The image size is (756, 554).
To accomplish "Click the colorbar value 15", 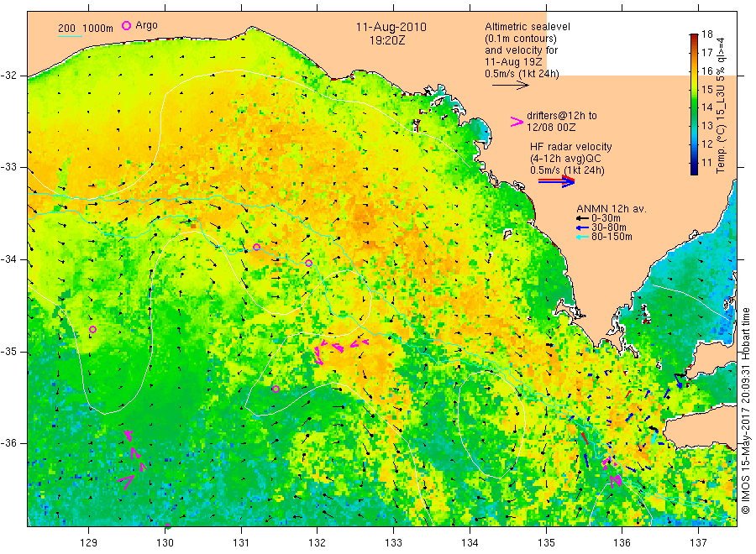I will coord(706,89).
